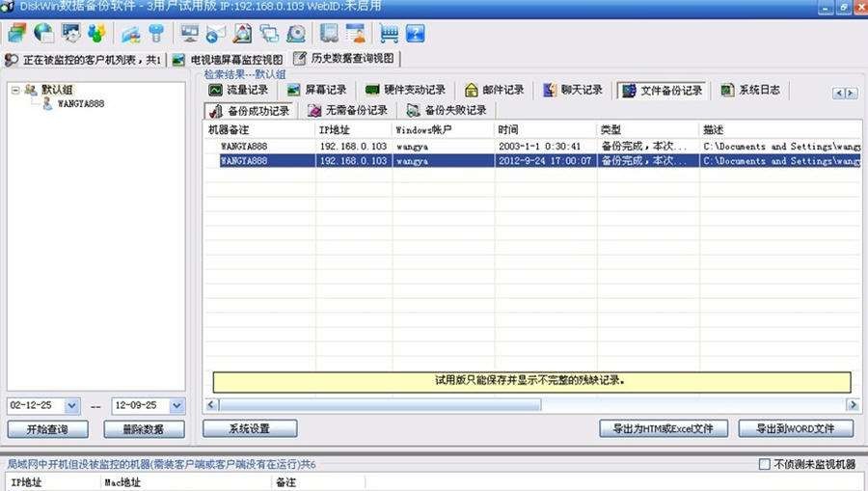The image size is (868, 491).
Task: Sort by 时间 column header
Action: (545, 130)
